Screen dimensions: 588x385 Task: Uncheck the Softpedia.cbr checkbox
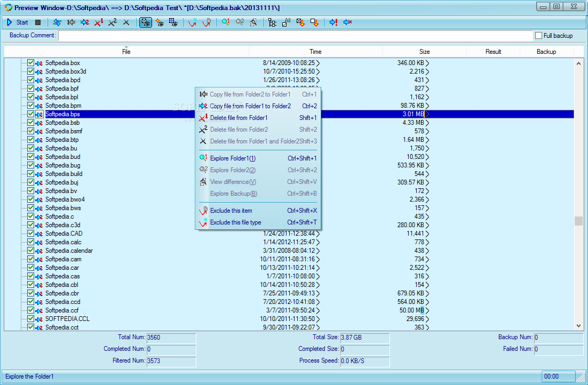31,293
